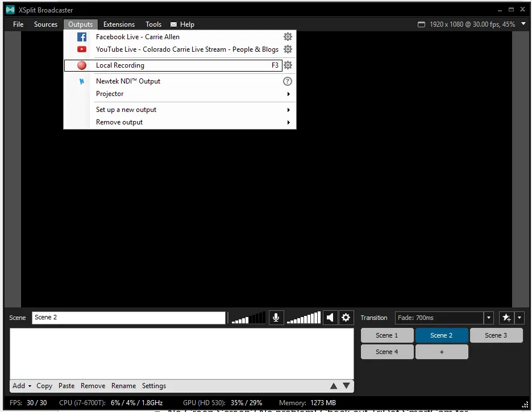This screenshot has width=532, height=412.
Task: Click the add transition star icon
Action: [x=506, y=318]
